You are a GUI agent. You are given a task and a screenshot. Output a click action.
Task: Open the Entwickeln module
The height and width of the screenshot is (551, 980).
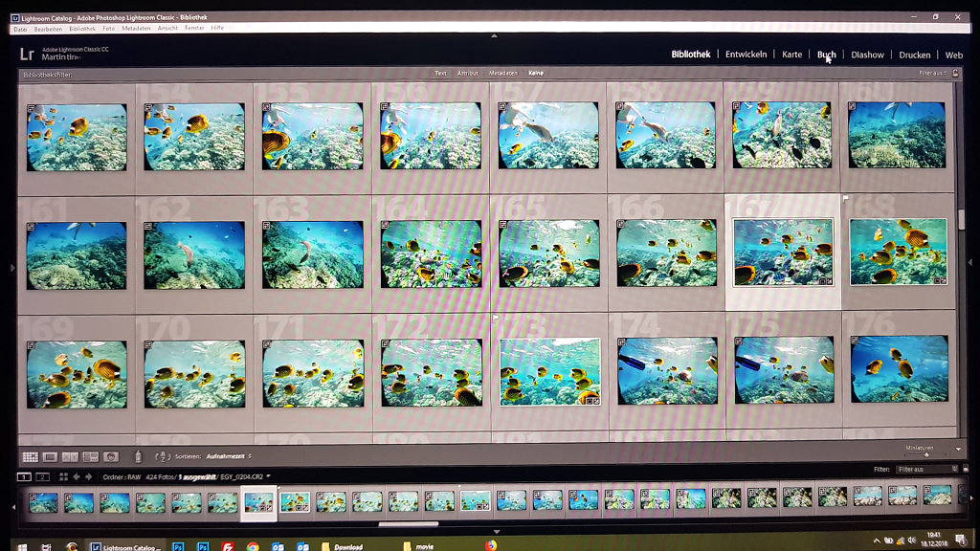click(x=746, y=55)
